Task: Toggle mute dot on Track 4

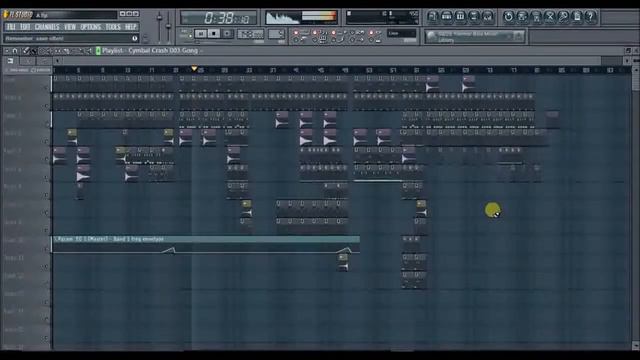Action: [46, 141]
